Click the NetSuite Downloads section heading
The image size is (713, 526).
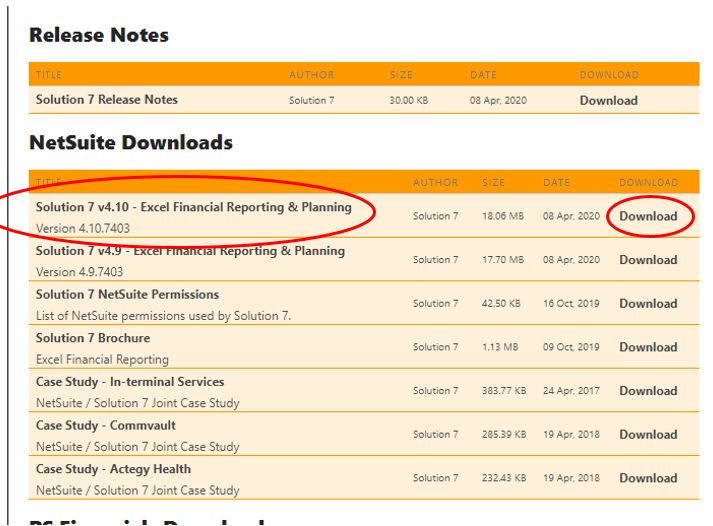(x=131, y=143)
